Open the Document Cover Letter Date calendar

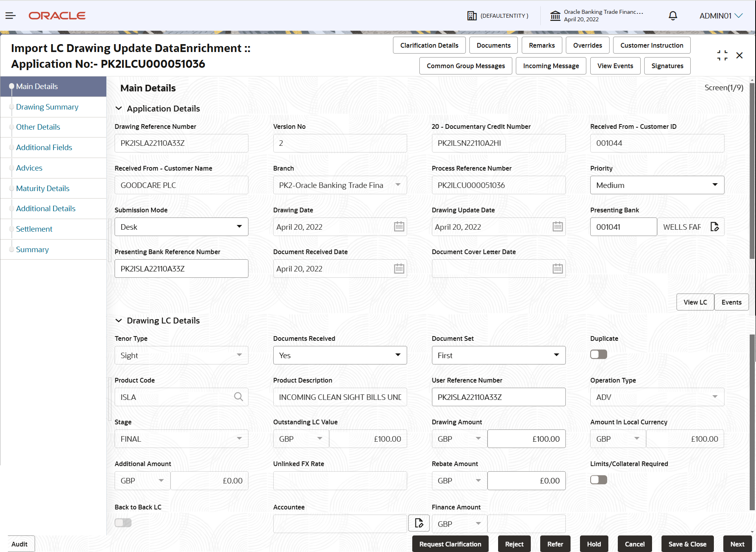(558, 268)
